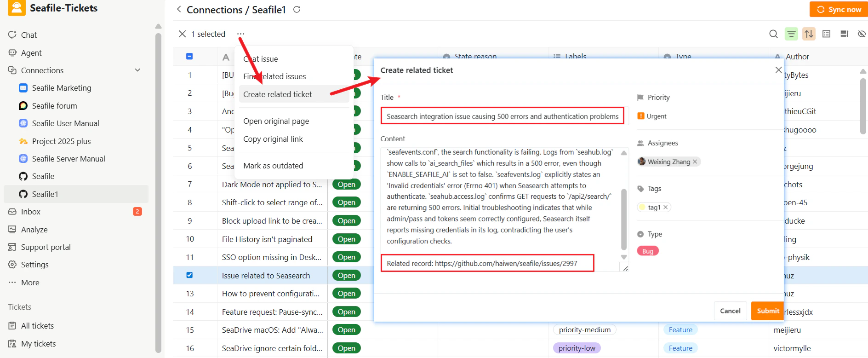The image size is (868, 358).
Task: Toggle hidden columns eye icon
Action: (862, 34)
